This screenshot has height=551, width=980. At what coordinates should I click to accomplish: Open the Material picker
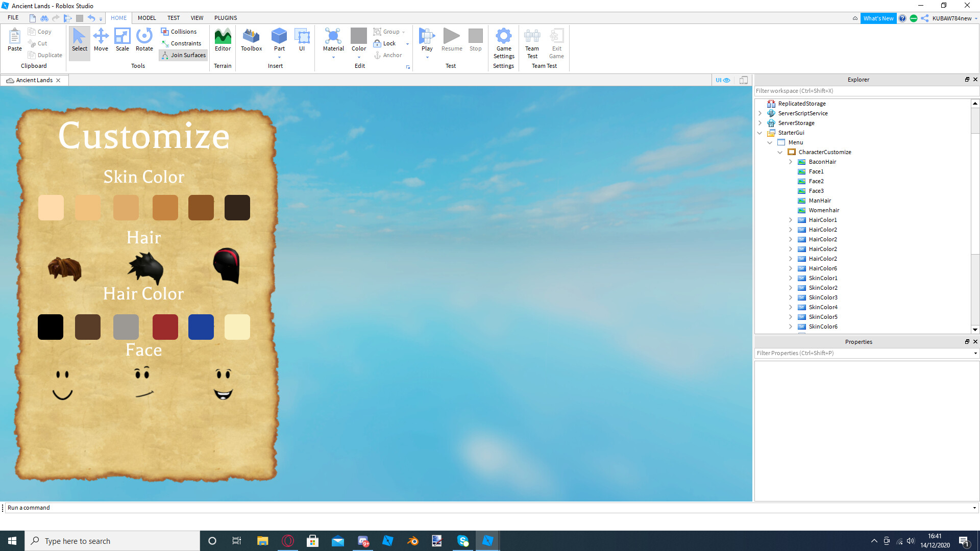point(333,40)
